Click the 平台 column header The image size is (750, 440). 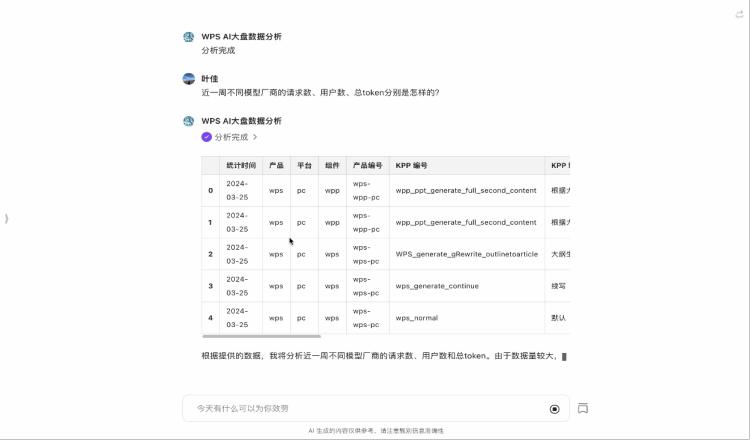click(304, 165)
